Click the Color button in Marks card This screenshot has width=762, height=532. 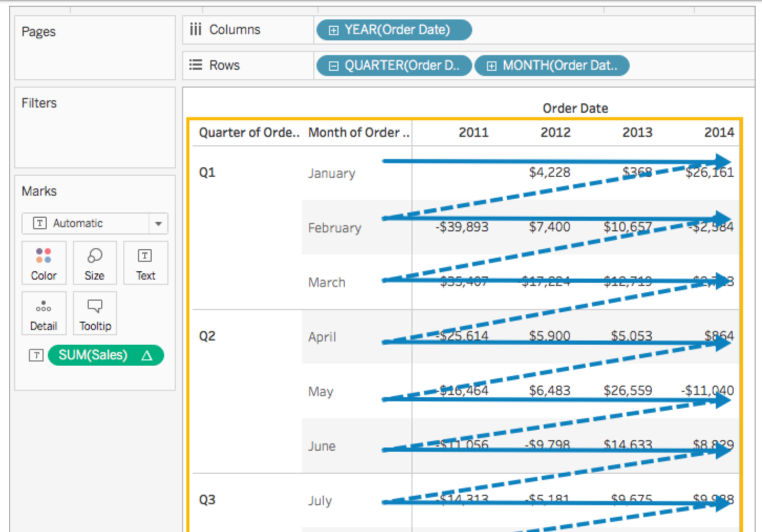[44, 263]
